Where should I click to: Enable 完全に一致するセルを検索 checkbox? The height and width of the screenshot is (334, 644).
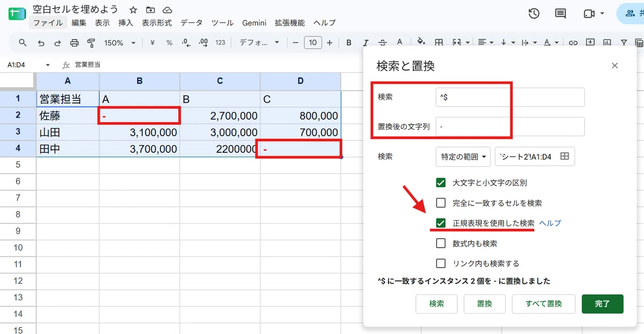pyautogui.click(x=441, y=203)
